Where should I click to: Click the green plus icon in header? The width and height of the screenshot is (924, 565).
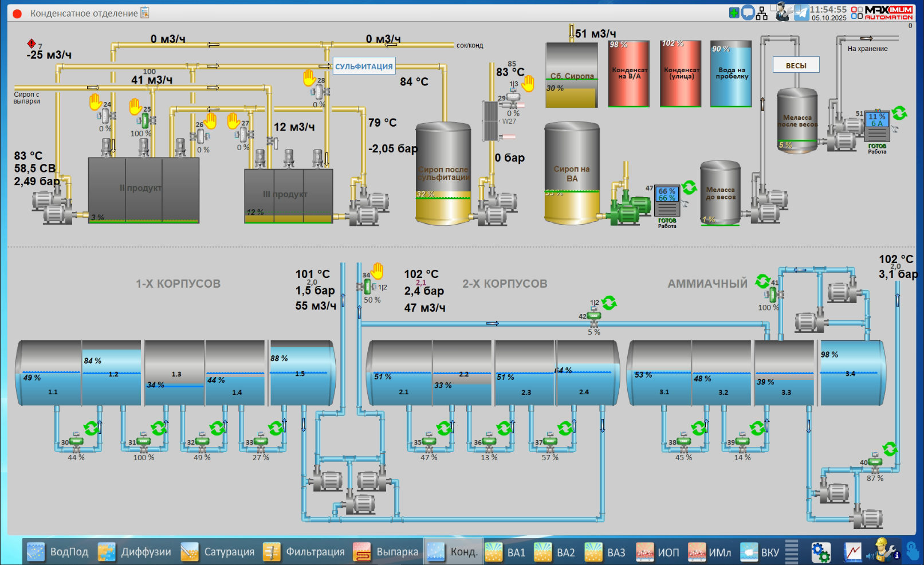click(x=734, y=13)
